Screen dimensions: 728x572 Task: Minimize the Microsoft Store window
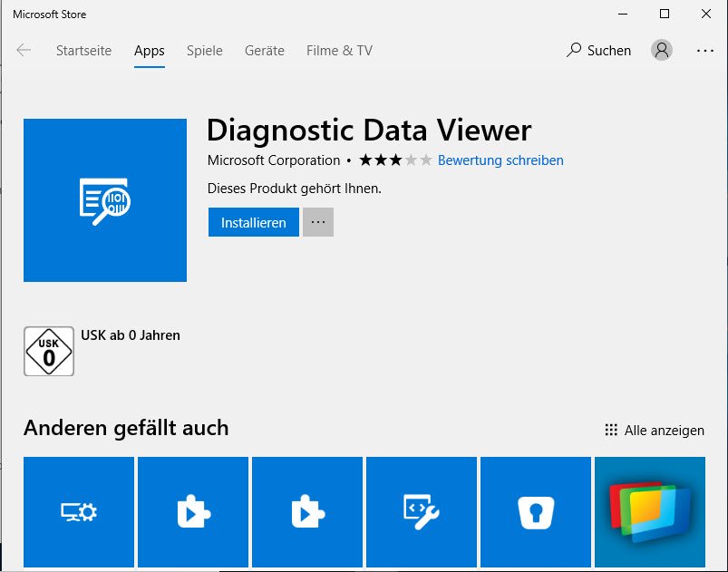(623, 14)
